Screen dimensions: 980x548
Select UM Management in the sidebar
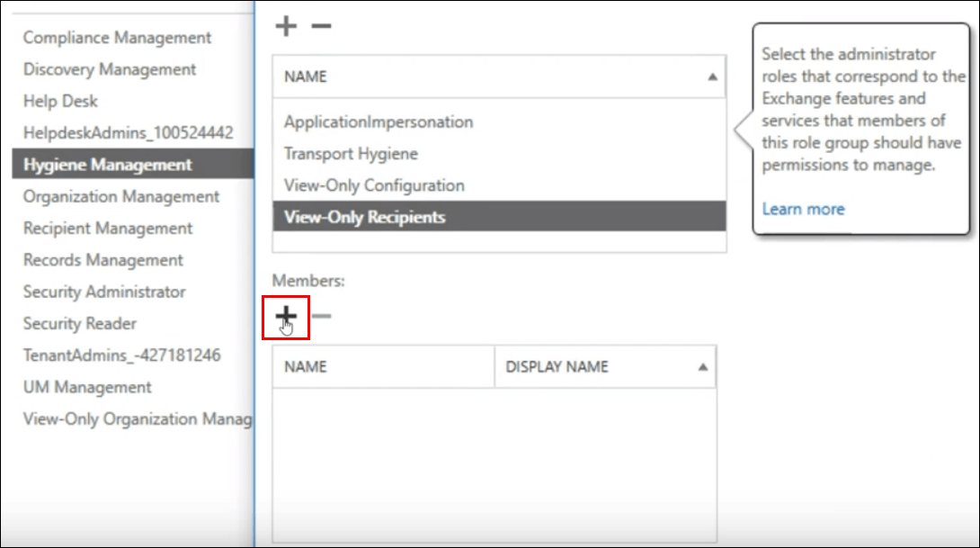[x=87, y=387]
